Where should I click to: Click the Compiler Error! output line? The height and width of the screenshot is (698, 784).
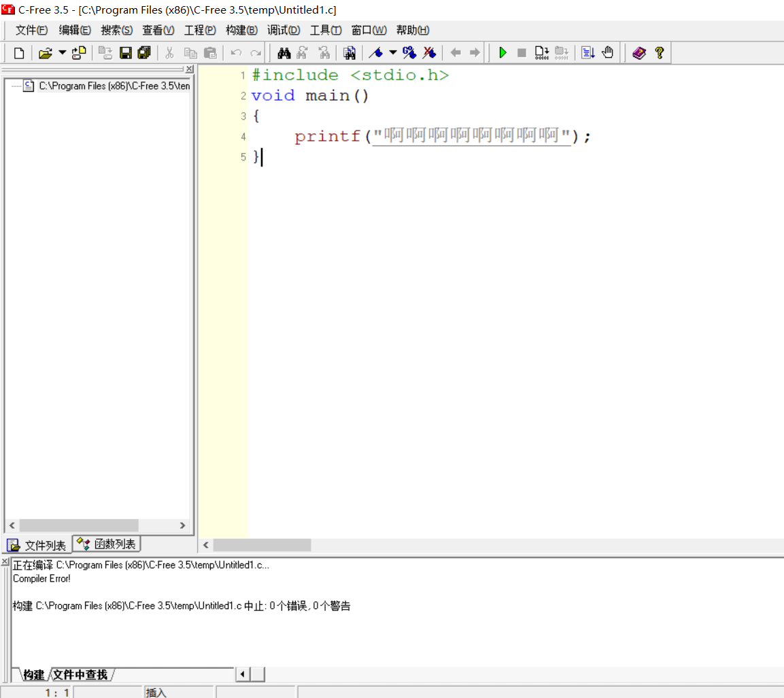[41, 578]
